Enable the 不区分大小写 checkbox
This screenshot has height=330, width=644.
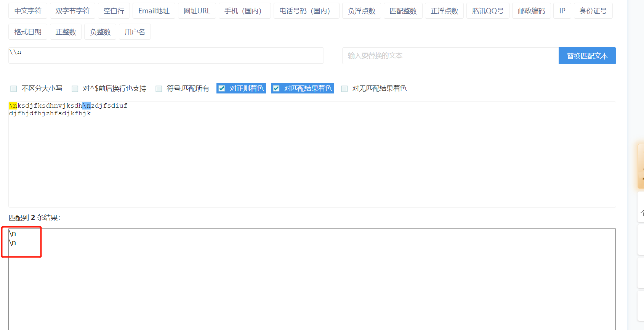[x=14, y=89]
